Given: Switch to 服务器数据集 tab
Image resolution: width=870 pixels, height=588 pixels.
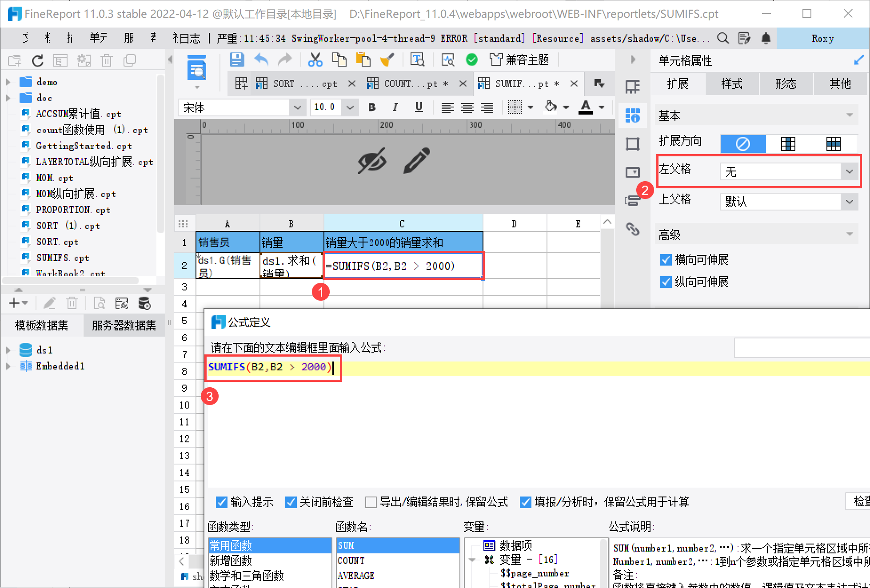Looking at the screenshot, I should [124, 326].
